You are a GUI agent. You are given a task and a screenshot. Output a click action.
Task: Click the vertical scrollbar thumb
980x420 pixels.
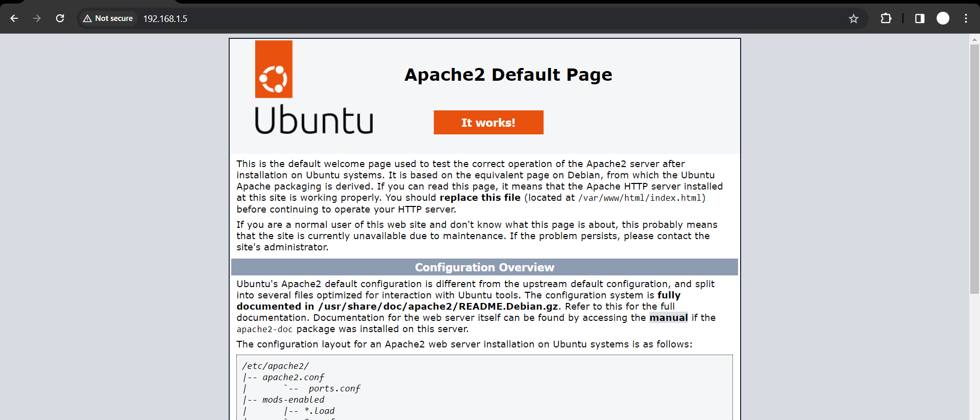[974, 169]
